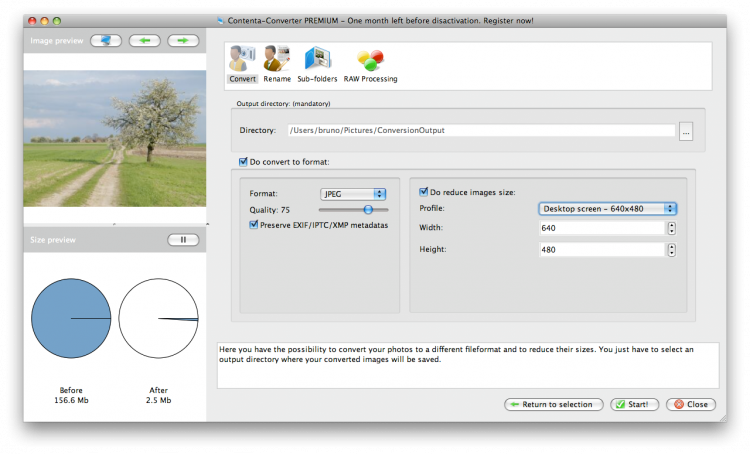Toggle Preserve EXIF/IPTC/XMP metadatas checkbox
This screenshot has width=750, height=454.
[254, 225]
